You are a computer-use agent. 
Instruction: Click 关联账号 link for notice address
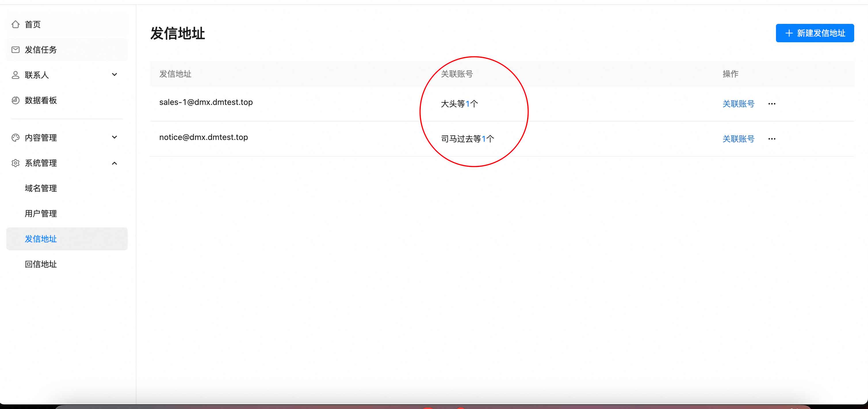(738, 139)
